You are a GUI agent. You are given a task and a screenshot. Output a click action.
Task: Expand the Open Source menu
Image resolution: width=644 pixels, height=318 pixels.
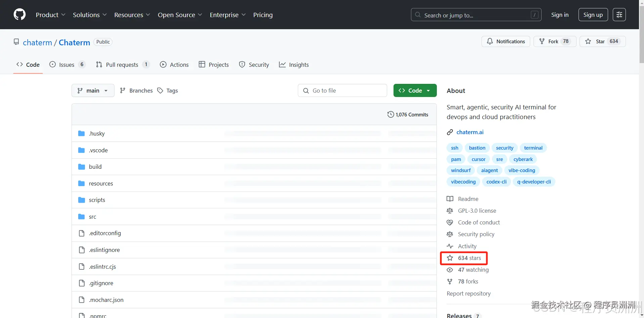(180, 15)
